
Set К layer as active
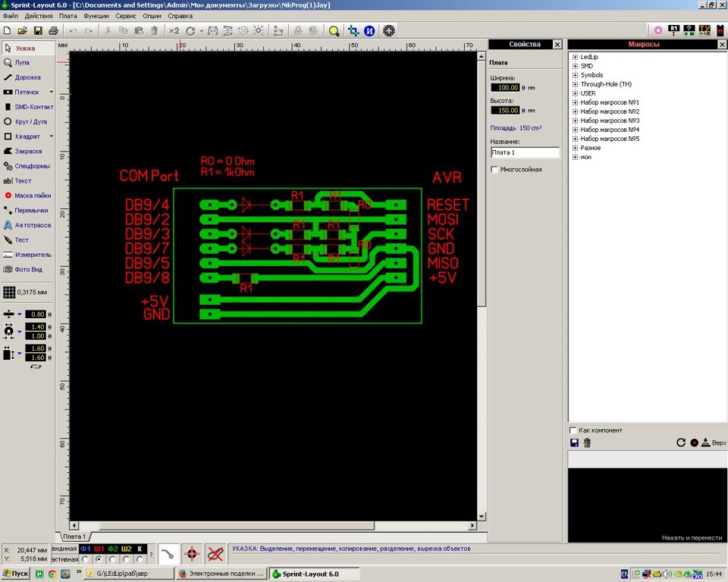point(140,559)
